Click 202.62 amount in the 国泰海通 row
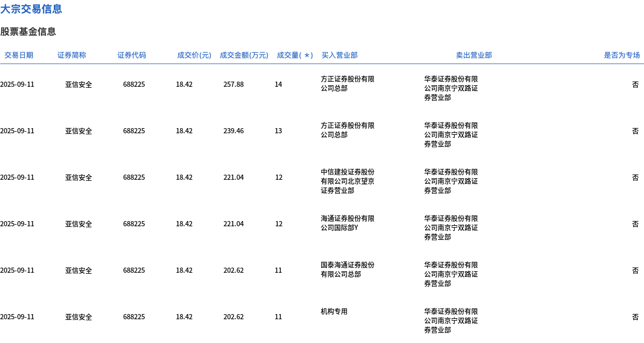644x343 pixels. pyautogui.click(x=233, y=270)
